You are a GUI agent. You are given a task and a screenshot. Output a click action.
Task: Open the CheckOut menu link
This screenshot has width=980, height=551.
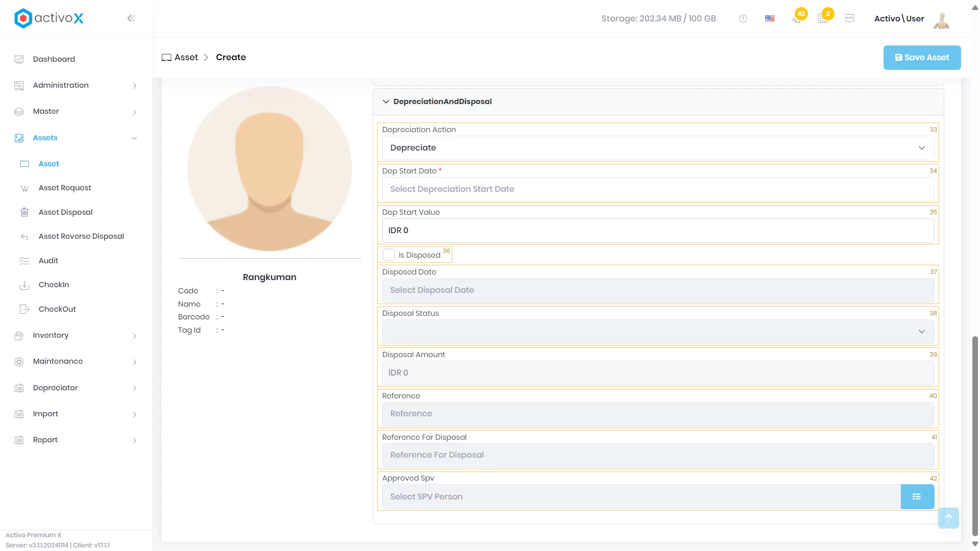[x=57, y=309]
